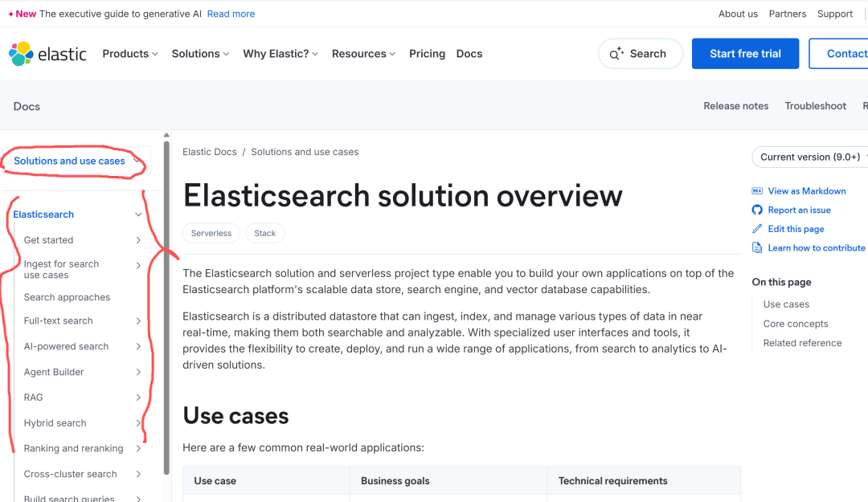Click the Search field in header
Screen dimensions: 868x502
tap(641, 54)
